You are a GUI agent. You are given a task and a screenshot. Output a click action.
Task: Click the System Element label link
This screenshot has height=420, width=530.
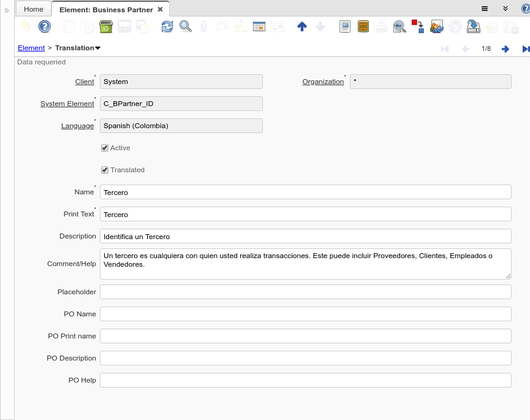click(x=67, y=104)
